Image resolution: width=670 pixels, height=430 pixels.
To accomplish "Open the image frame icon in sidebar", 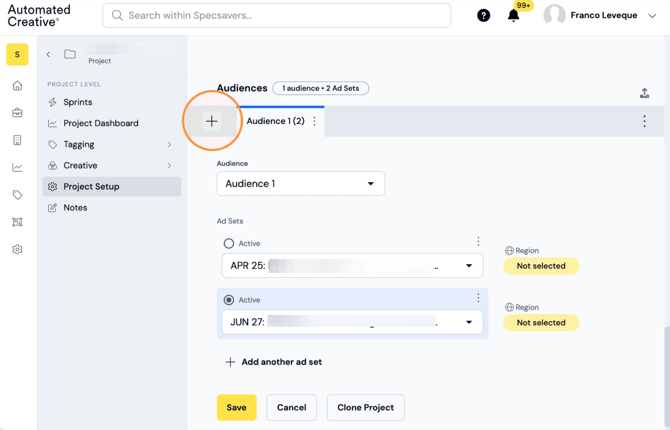I will coord(17,222).
